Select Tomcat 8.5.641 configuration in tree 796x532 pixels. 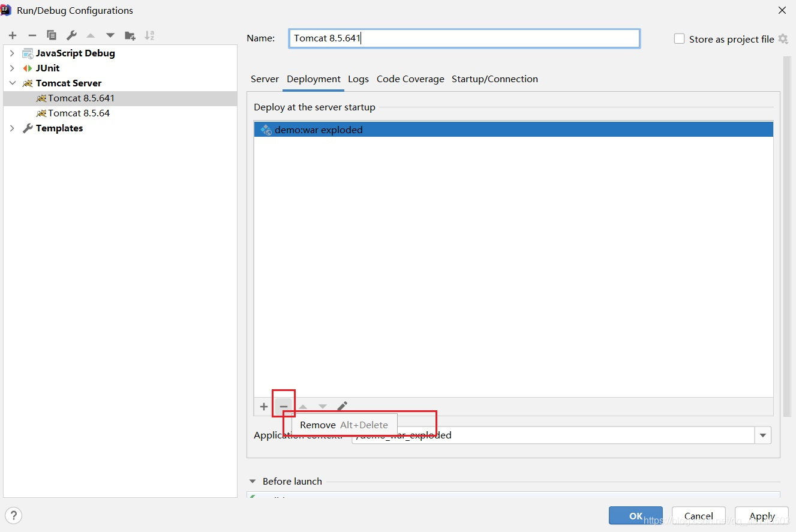(120, 98)
